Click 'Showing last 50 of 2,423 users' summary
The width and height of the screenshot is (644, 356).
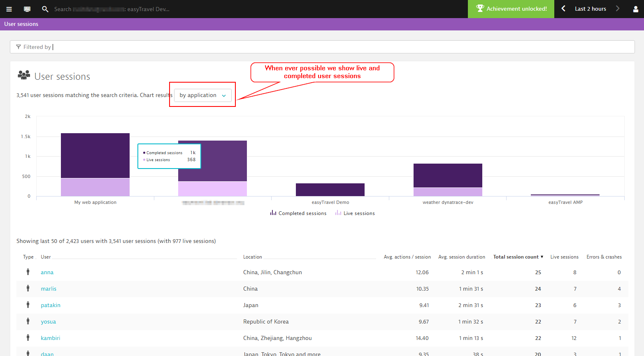click(x=116, y=241)
